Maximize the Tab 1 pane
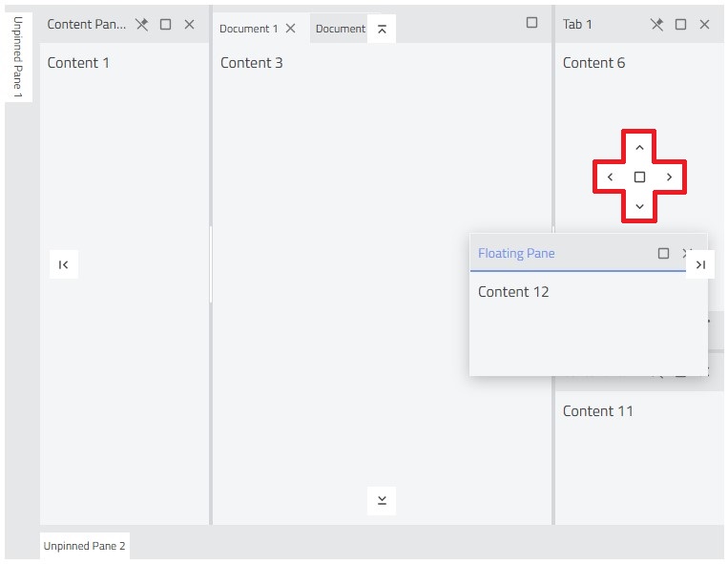 [680, 25]
